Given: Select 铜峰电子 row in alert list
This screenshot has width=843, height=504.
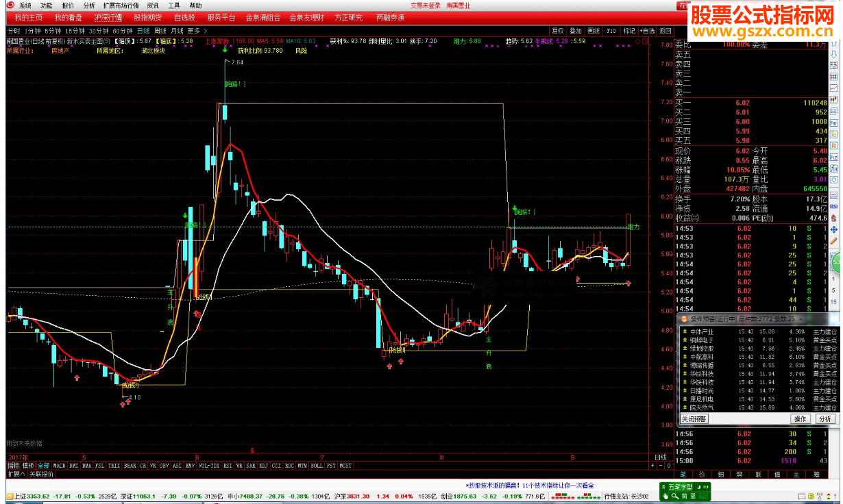Looking at the screenshot, I should 760,340.
